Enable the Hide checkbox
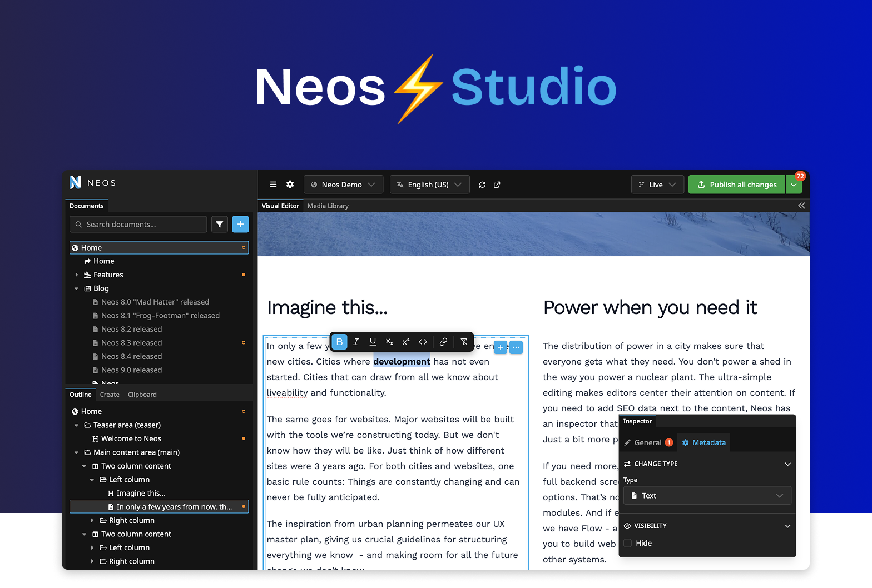Screen dimensions: 872x588 click(628, 543)
